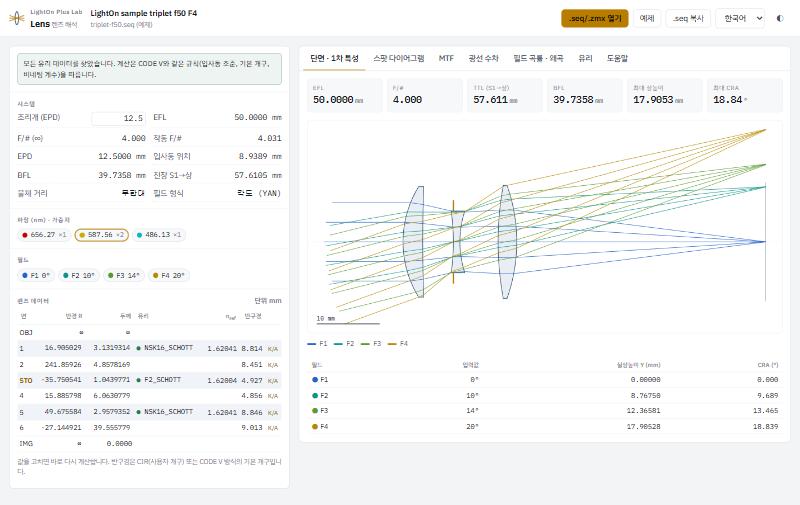Click semi-aperture 8.814 in surface 1 row
Viewport: 800px width, 505px height.
tap(252, 349)
